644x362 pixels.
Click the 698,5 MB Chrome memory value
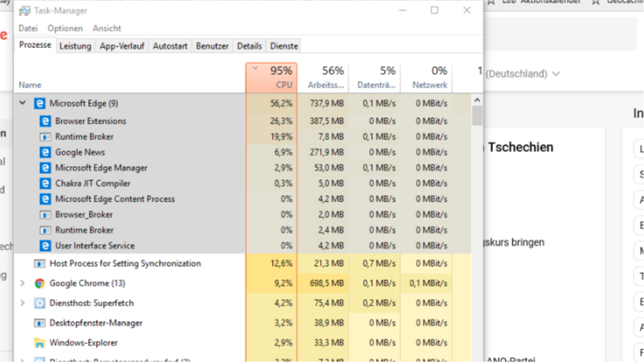click(327, 283)
